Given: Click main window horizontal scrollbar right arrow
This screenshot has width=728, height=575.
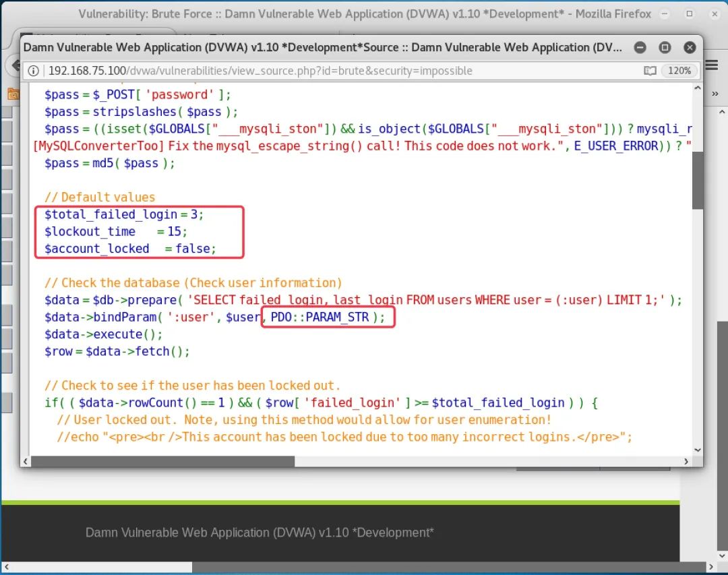Looking at the screenshot, I should coord(711,567).
